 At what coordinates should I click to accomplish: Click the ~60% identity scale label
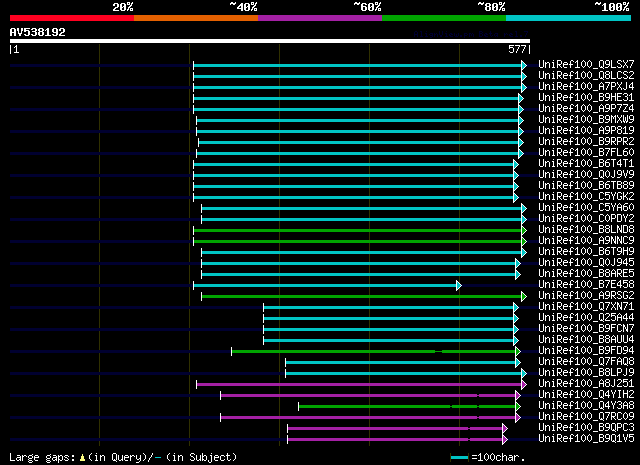tap(367, 7)
